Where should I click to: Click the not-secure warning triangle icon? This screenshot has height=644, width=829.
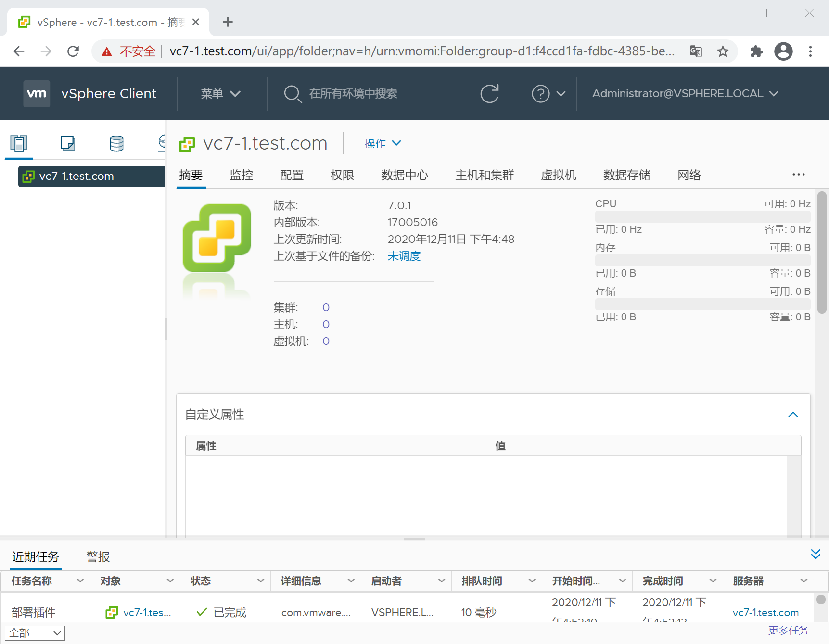tap(107, 51)
